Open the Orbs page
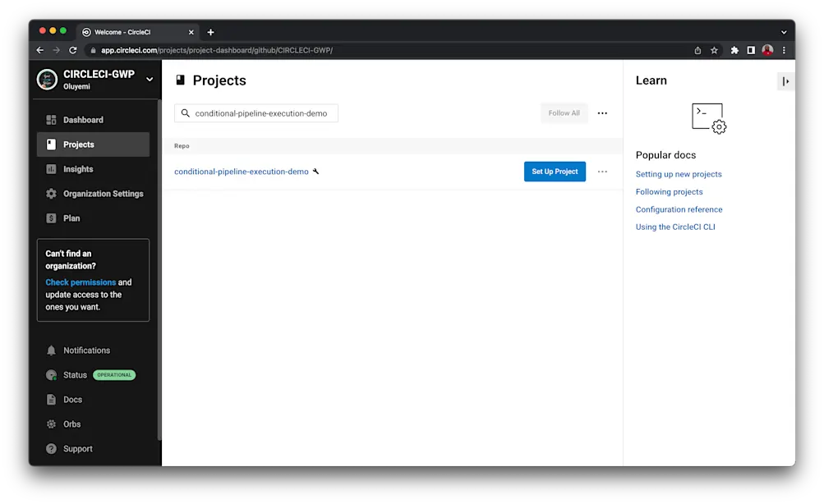Image resolution: width=824 pixels, height=504 pixels. (72, 424)
